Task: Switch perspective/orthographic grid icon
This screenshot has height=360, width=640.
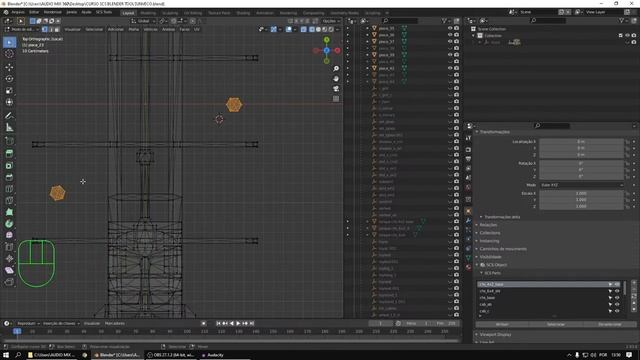Action: pyautogui.click(x=336, y=98)
